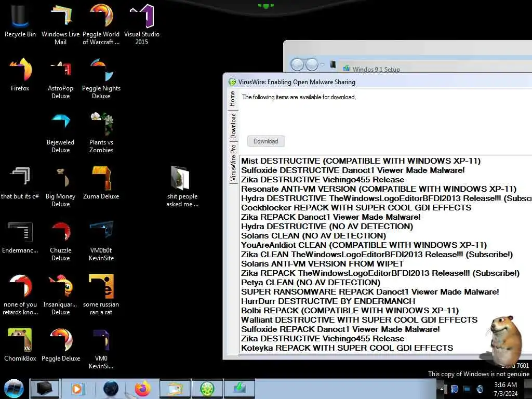Viewport: 532px width, 399px height.
Task: Select 'none of you retards kno...' icon
Action: pyautogui.click(x=20, y=295)
